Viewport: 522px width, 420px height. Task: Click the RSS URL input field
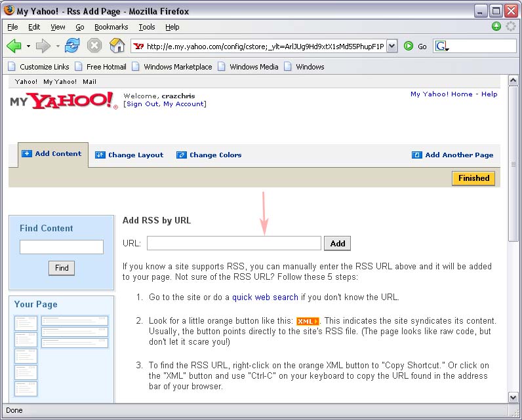point(233,244)
